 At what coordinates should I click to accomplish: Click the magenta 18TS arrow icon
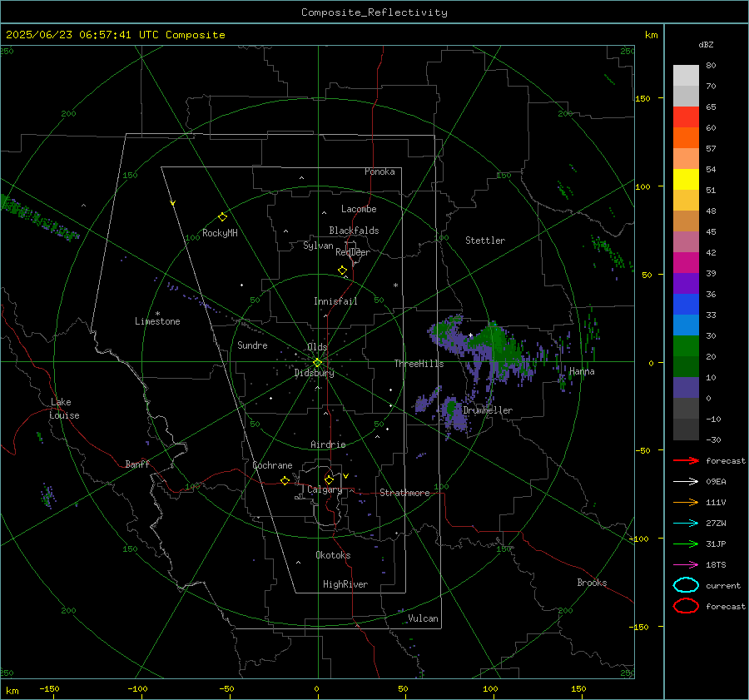click(686, 565)
